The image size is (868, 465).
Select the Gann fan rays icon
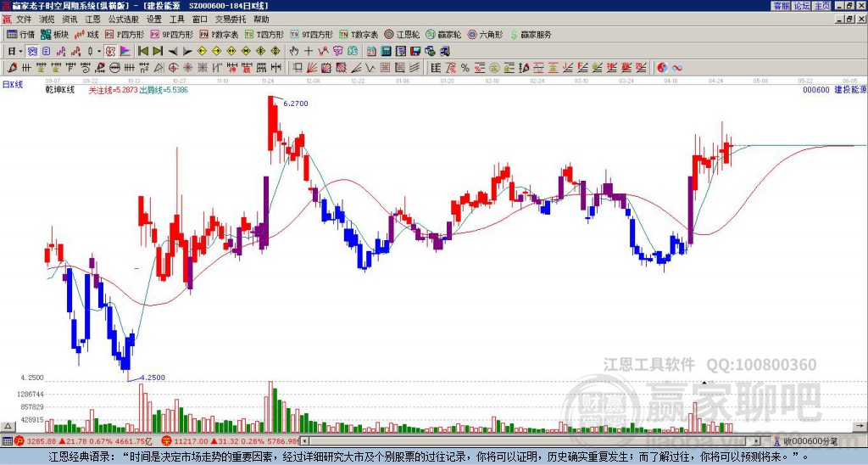tap(312, 68)
